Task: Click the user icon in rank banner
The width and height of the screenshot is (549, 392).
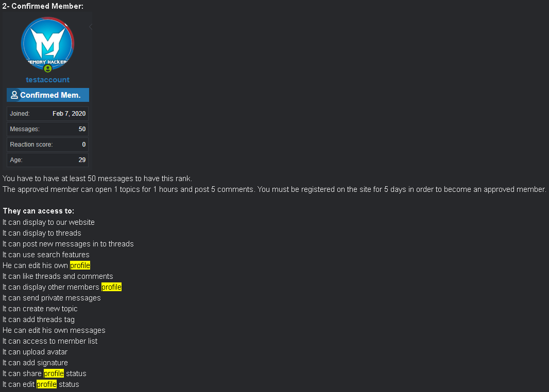Action: tap(14, 95)
